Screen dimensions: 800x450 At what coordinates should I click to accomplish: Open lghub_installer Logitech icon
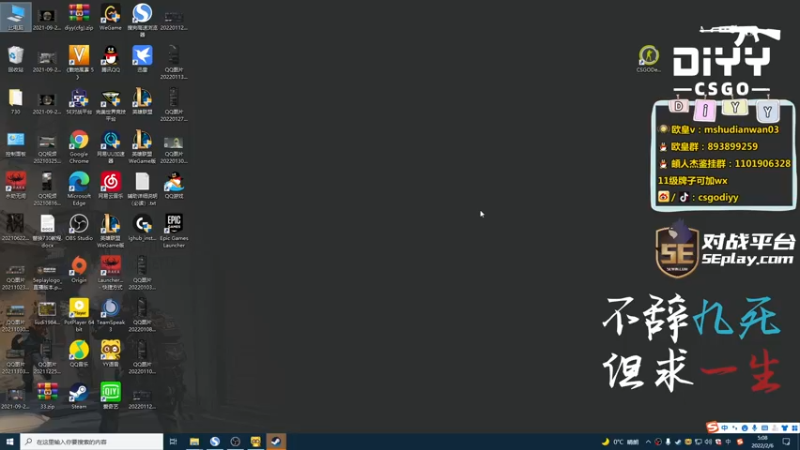142,228
